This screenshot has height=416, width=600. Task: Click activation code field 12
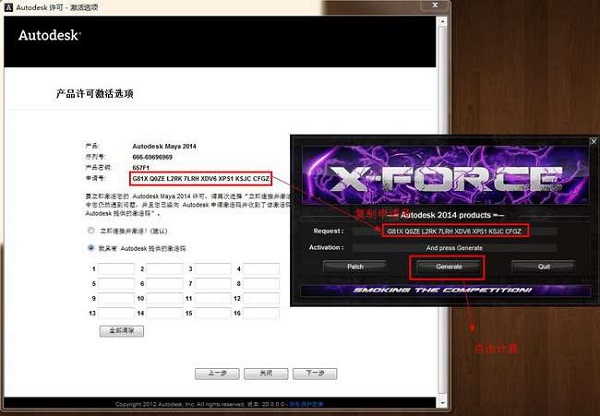pos(261,299)
